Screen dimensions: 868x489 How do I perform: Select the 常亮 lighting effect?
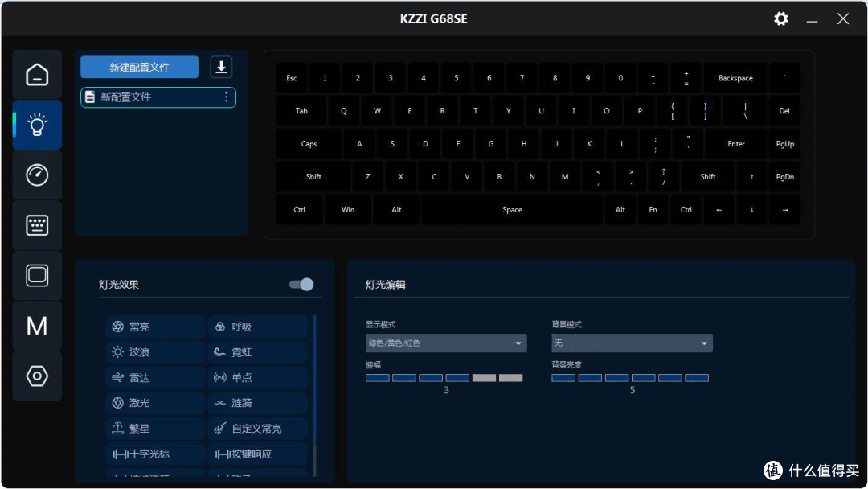tap(155, 327)
